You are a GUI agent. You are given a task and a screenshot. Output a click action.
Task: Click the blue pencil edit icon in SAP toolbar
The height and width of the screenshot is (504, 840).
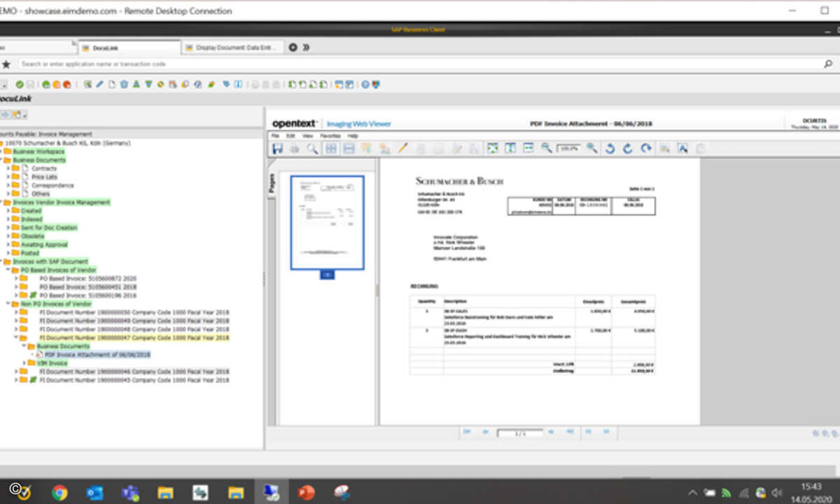tap(100, 85)
